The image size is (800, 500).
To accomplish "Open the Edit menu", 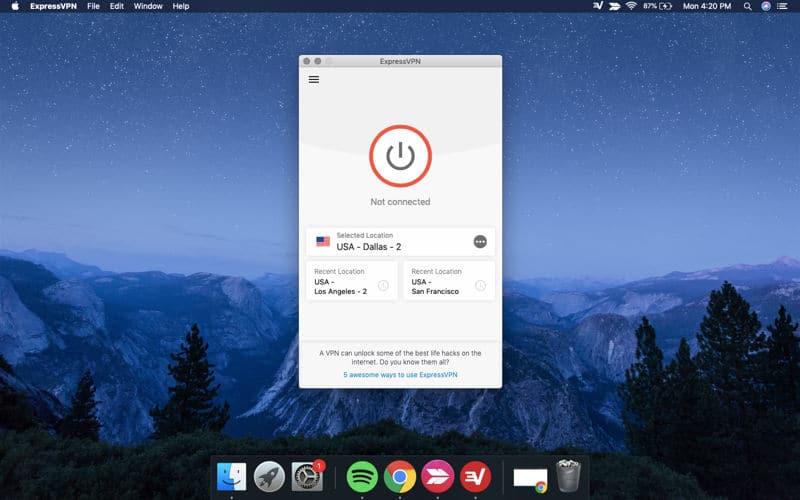I will 117,6.
